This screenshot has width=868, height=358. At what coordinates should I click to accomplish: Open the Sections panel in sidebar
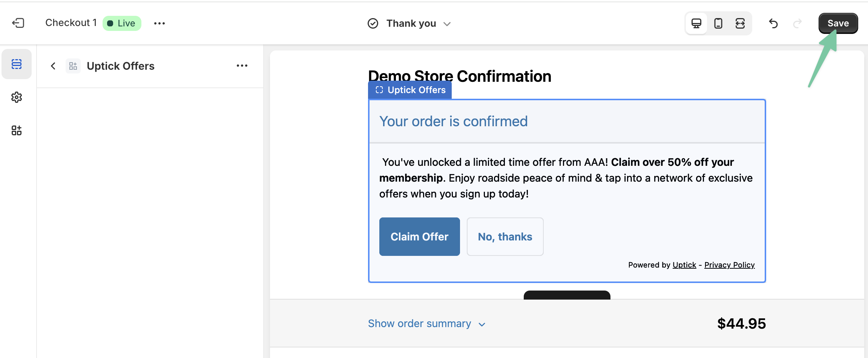(17, 64)
